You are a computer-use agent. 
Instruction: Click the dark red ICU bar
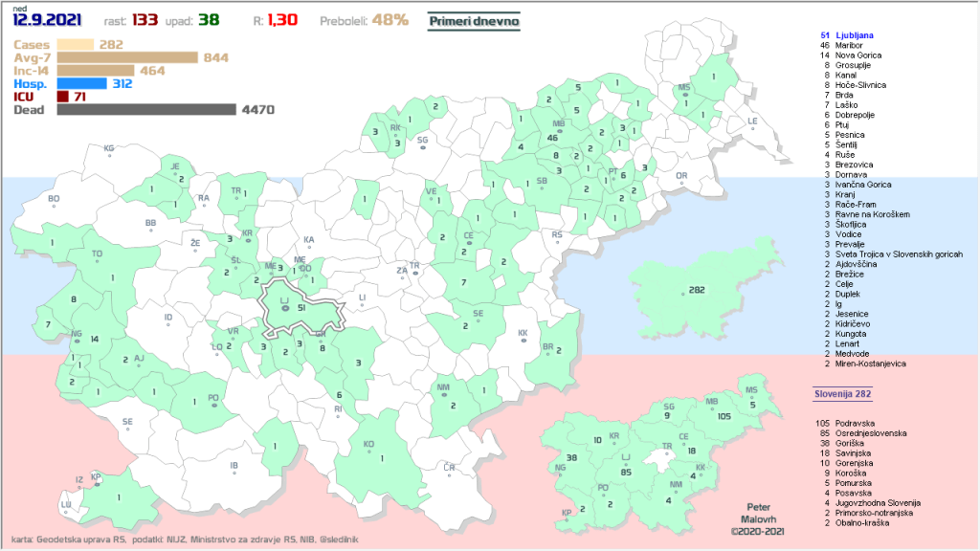click(63, 97)
